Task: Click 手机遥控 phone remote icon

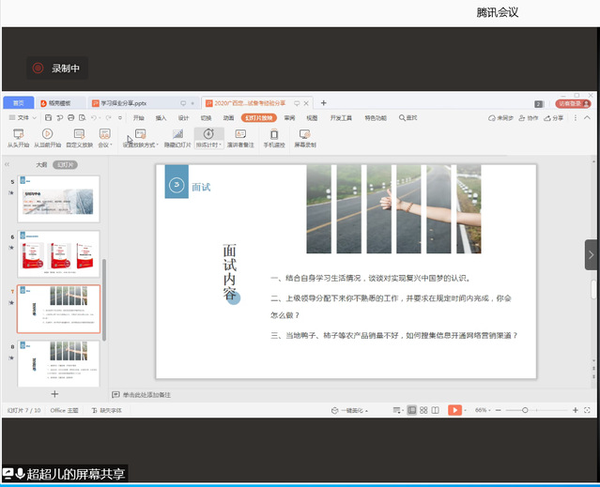Action: (274, 134)
